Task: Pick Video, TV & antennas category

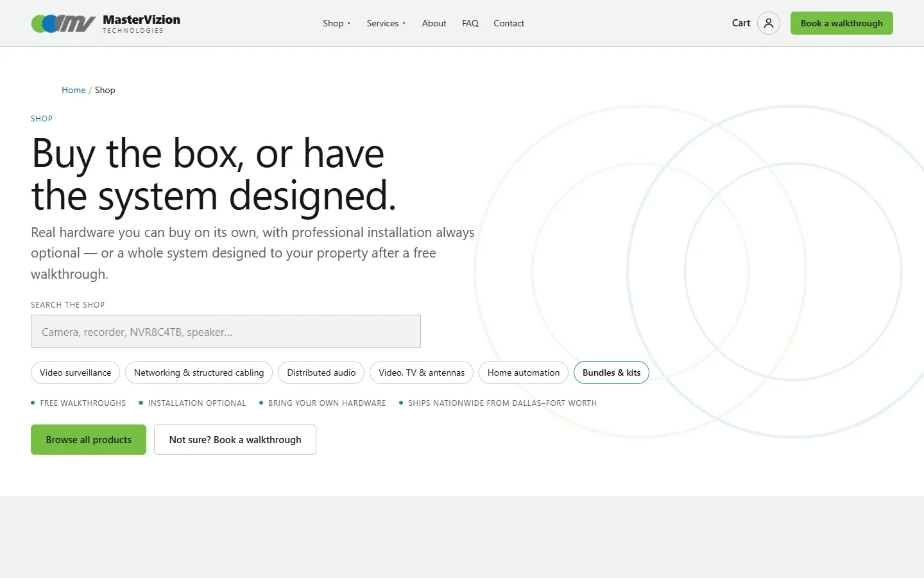Action: (422, 372)
